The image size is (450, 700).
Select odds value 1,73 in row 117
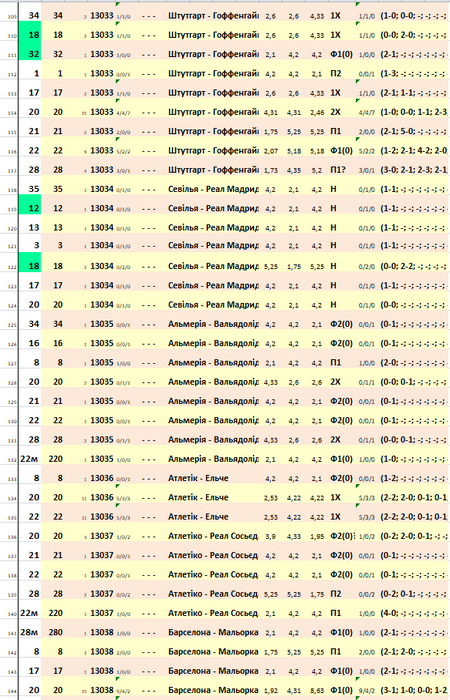(x=271, y=171)
